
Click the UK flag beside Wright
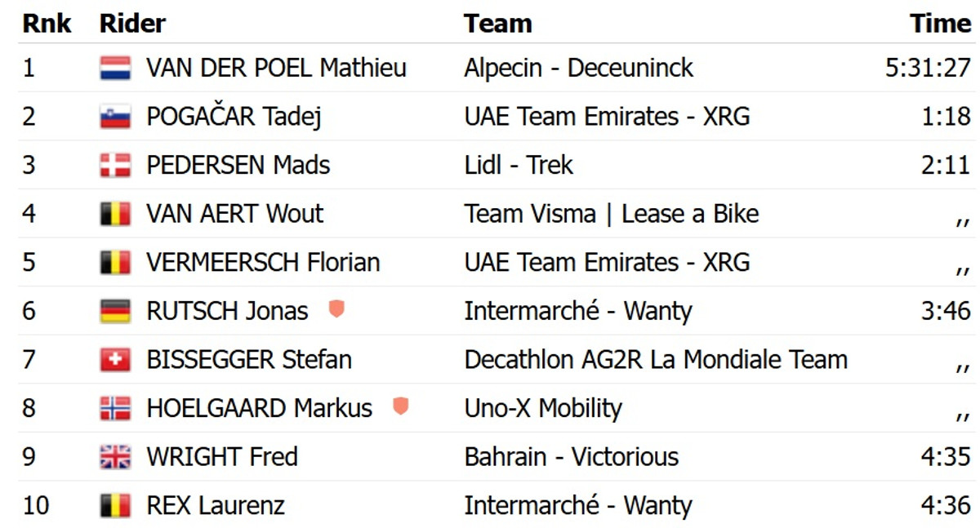click(x=115, y=457)
